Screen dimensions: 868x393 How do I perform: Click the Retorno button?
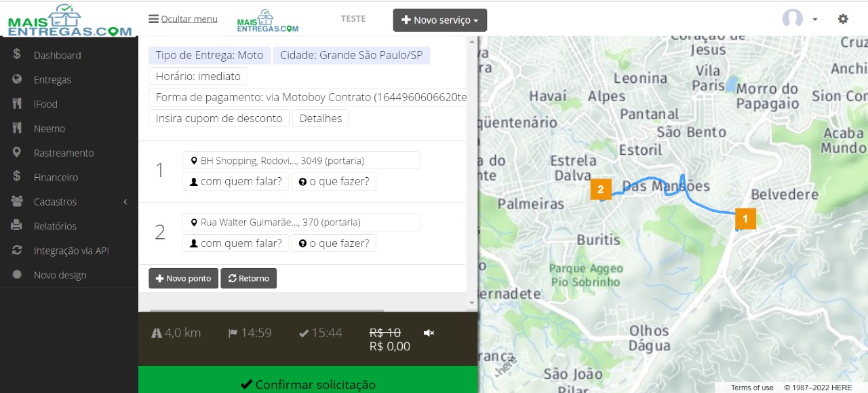249,278
